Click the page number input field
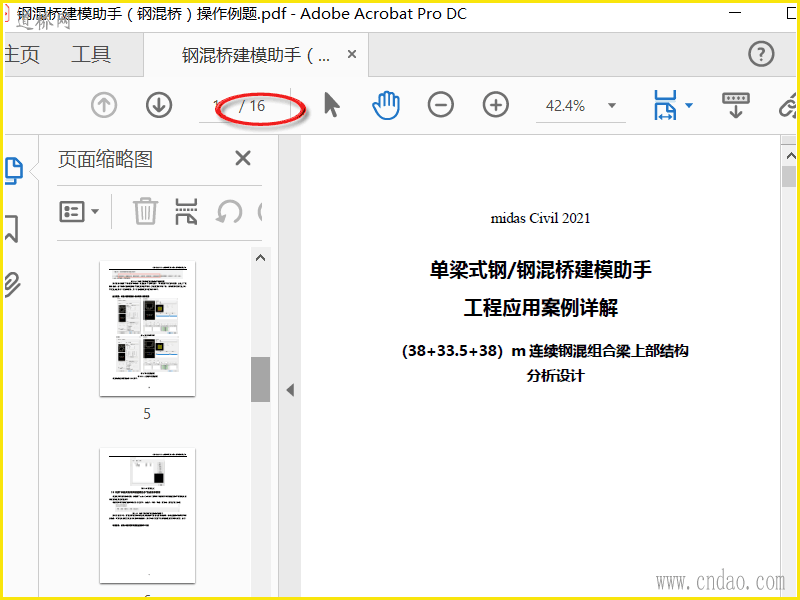This screenshot has height=600, width=800. tap(218, 106)
